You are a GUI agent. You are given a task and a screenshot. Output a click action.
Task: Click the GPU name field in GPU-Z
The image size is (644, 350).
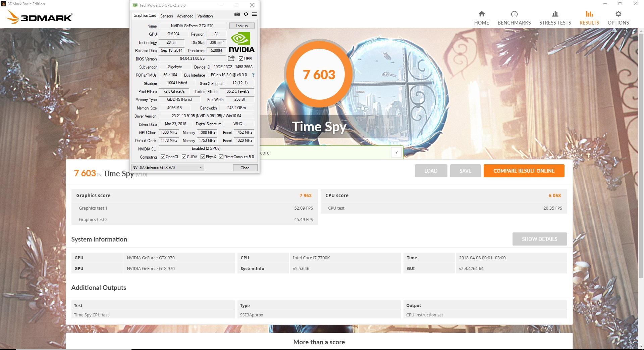pos(192,26)
